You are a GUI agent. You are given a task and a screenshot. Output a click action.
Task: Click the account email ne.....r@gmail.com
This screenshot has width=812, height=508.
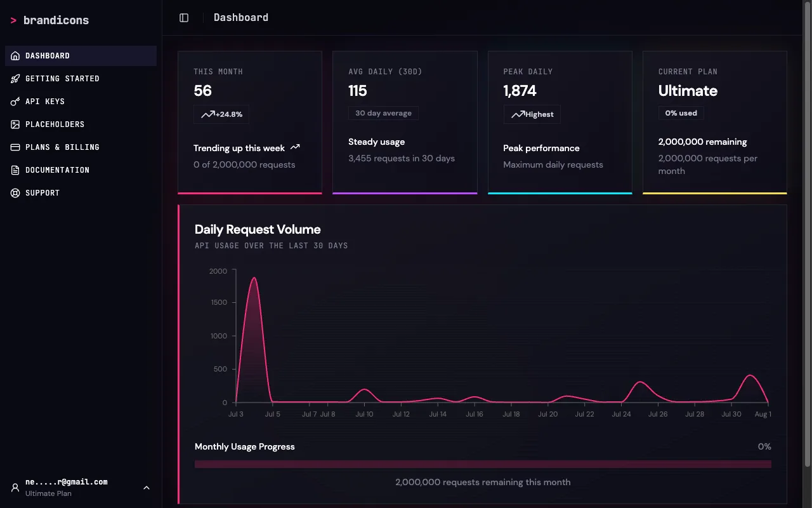[67, 482]
